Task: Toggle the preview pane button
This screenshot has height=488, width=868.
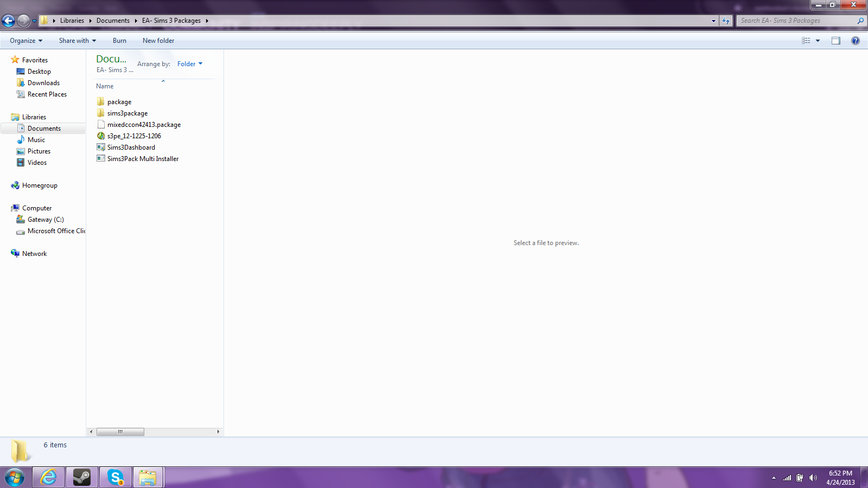Action: click(x=836, y=41)
